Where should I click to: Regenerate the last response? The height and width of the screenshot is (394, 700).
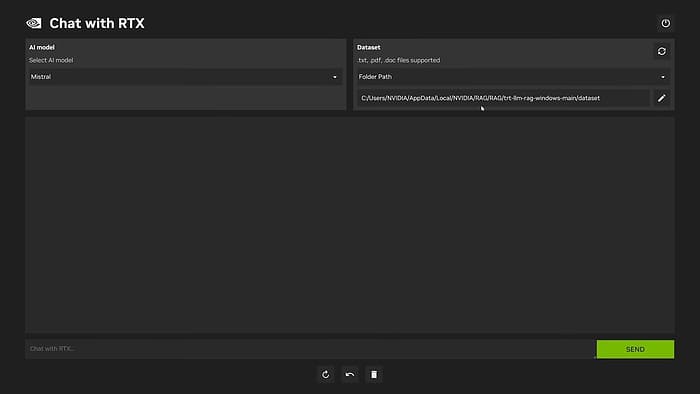[x=325, y=374]
